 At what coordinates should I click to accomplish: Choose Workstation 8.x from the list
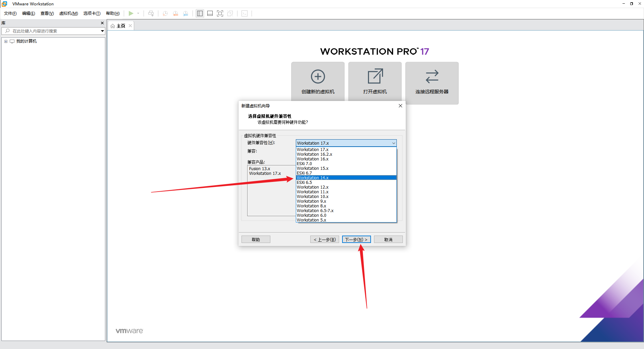pos(346,206)
